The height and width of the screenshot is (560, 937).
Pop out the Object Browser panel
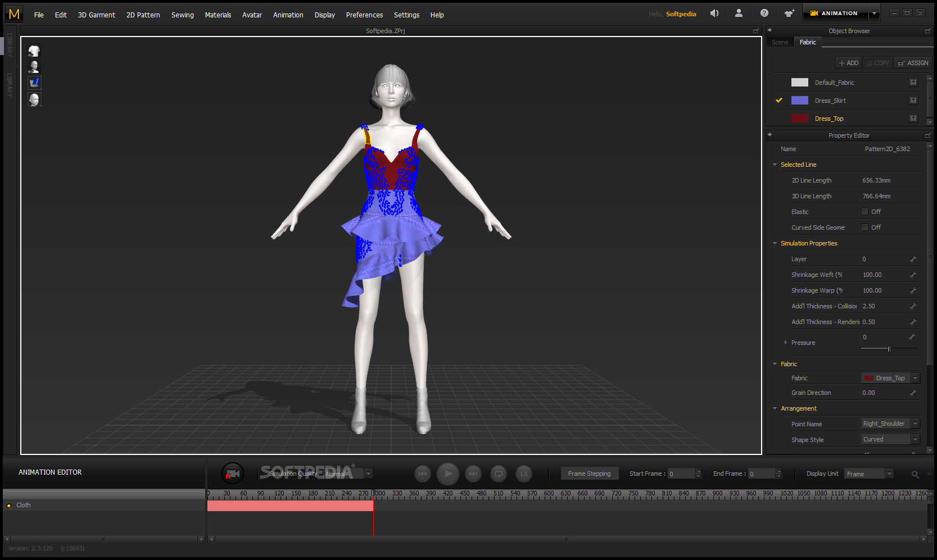(x=927, y=31)
